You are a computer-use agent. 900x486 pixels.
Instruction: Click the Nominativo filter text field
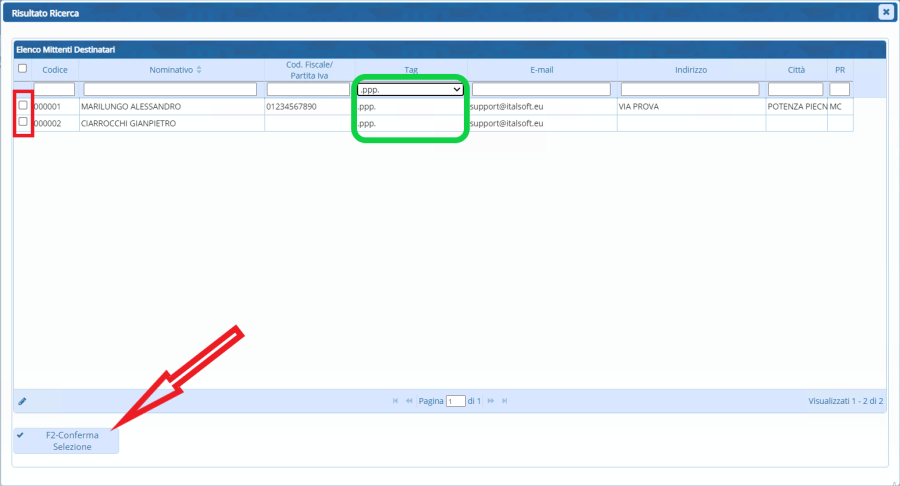(x=170, y=89)
